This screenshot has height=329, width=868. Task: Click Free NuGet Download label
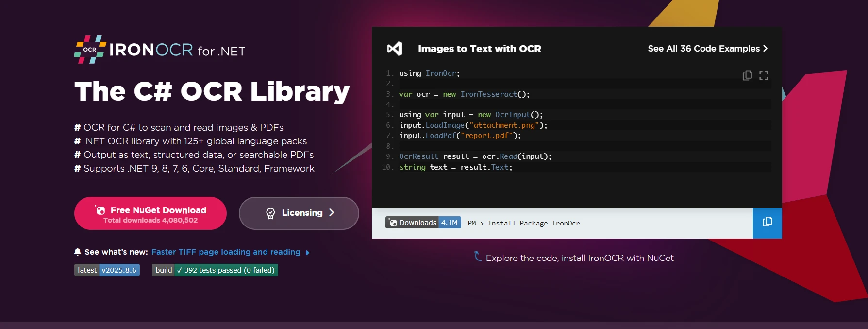[158, 210]
